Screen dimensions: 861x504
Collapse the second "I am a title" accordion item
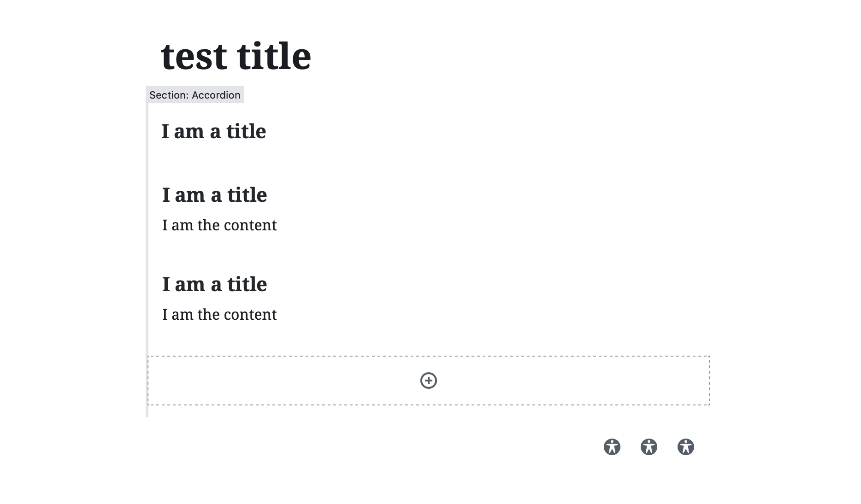tap(214, 195)
